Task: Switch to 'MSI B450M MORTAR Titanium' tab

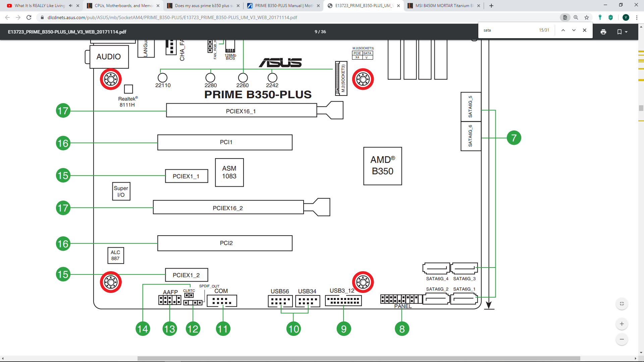Action: (x=443, y=6)
